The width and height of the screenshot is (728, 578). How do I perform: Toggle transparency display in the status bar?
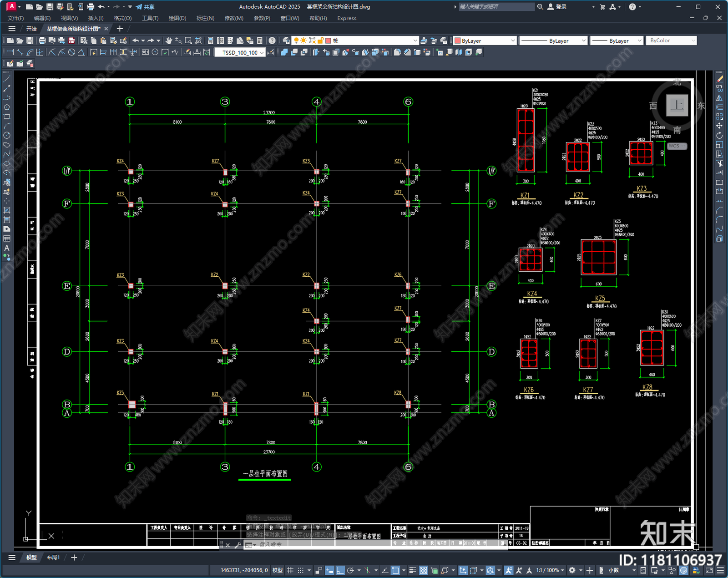[x=423, y=570]
